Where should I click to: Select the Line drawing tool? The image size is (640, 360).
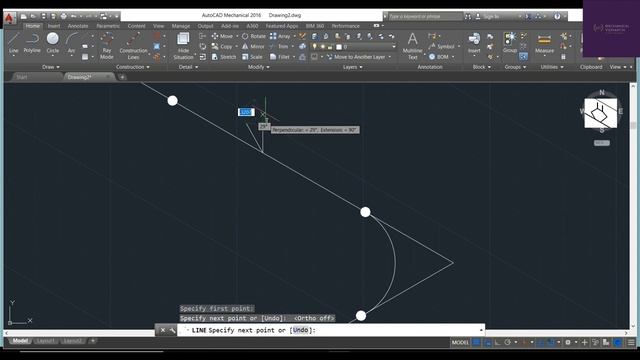(x=13, y=43)
